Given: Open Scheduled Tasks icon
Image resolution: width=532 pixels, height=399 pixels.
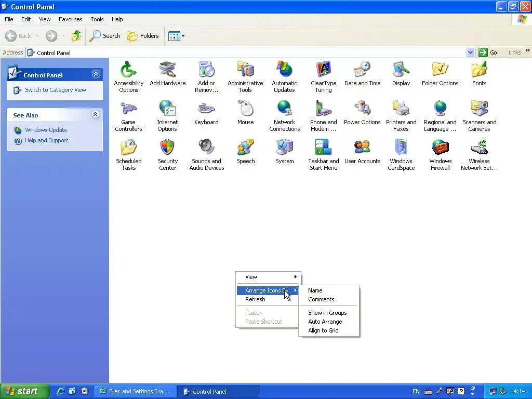Looking at the screenshot, I should coord(128,148).
